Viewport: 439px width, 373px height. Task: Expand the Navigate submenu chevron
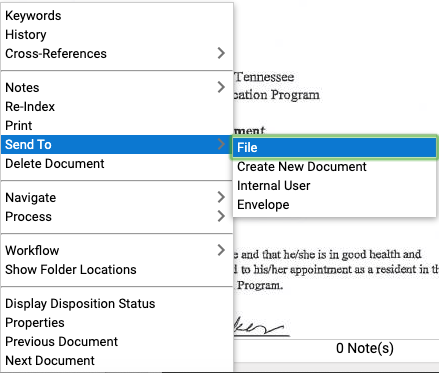221,197
